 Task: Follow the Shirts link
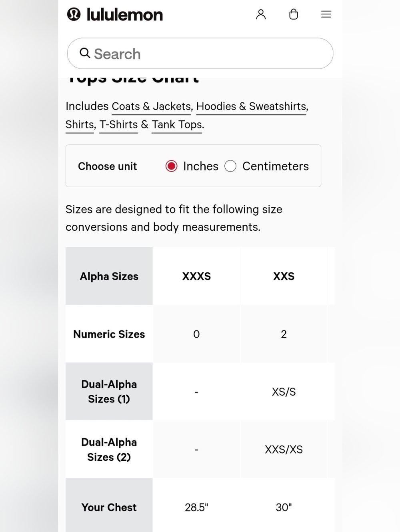(80, 124)
